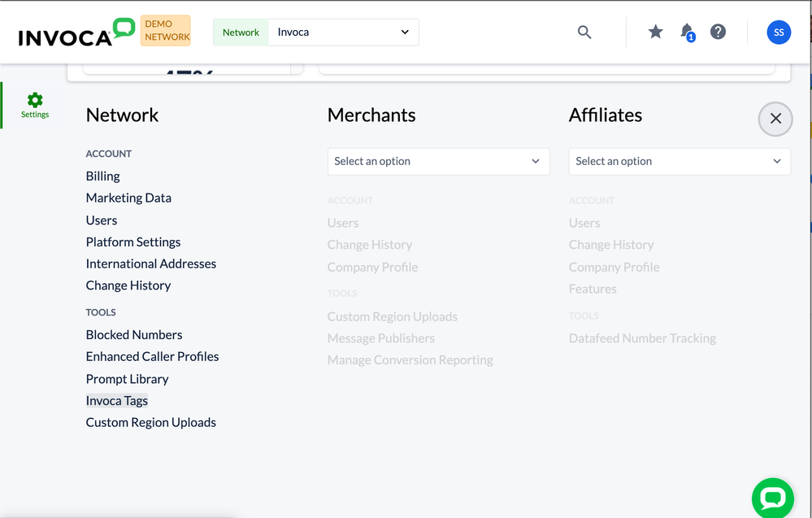812x518 pixels.
Task: Click Merchants Users link
Action: pos(343,223)
